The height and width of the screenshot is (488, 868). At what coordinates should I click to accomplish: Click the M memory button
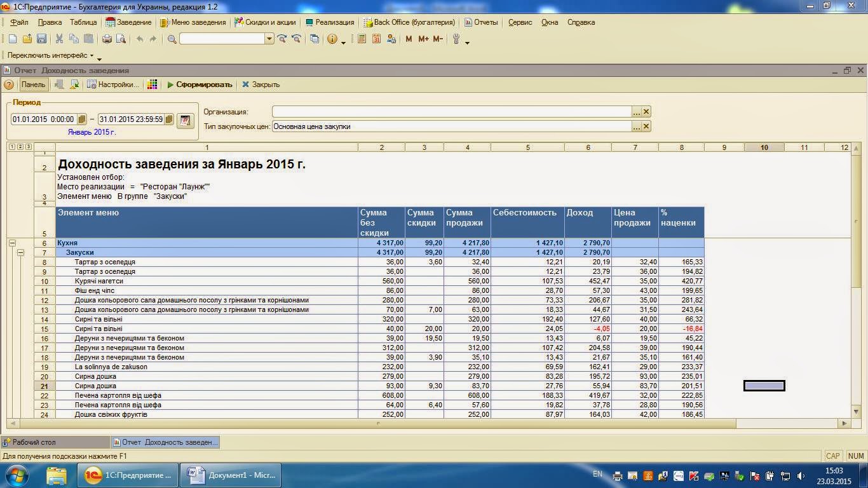[x=409, y=39]
